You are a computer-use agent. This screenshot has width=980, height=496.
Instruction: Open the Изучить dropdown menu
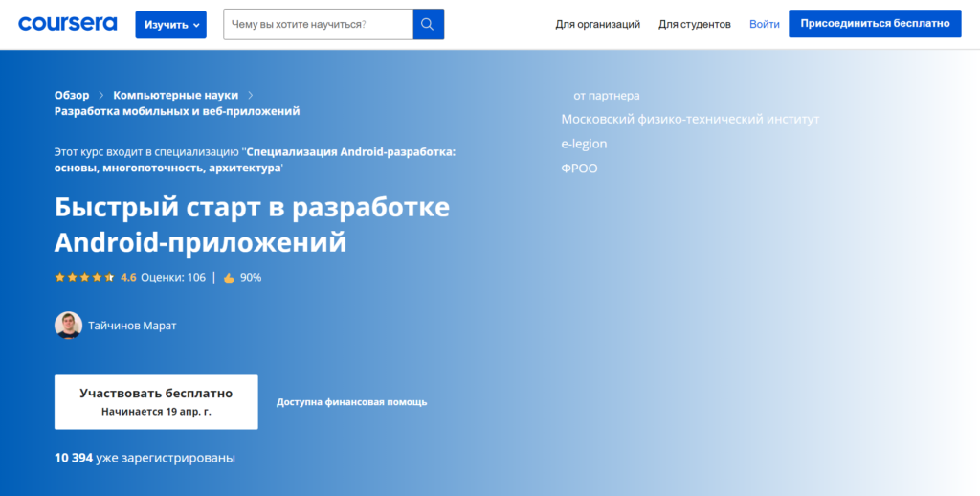[x=170, y=25]
